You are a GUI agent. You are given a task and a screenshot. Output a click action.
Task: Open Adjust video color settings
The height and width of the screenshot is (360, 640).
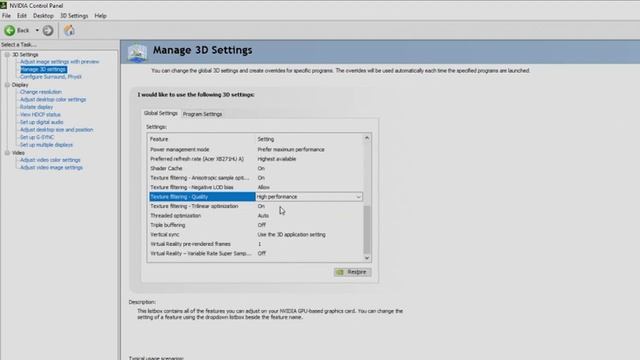pyautogui.click(x=50, y=160)
